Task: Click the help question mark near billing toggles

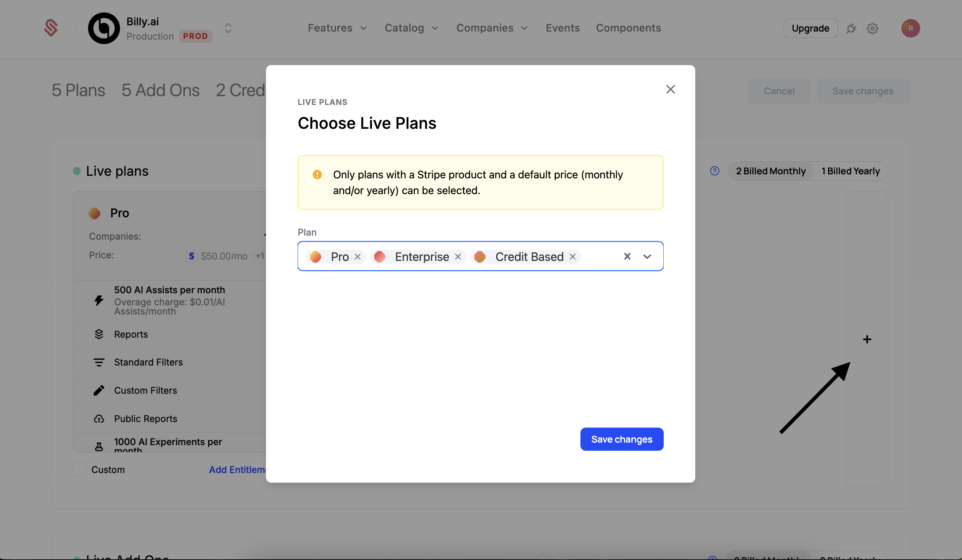Action: click(x=714, y=171)
